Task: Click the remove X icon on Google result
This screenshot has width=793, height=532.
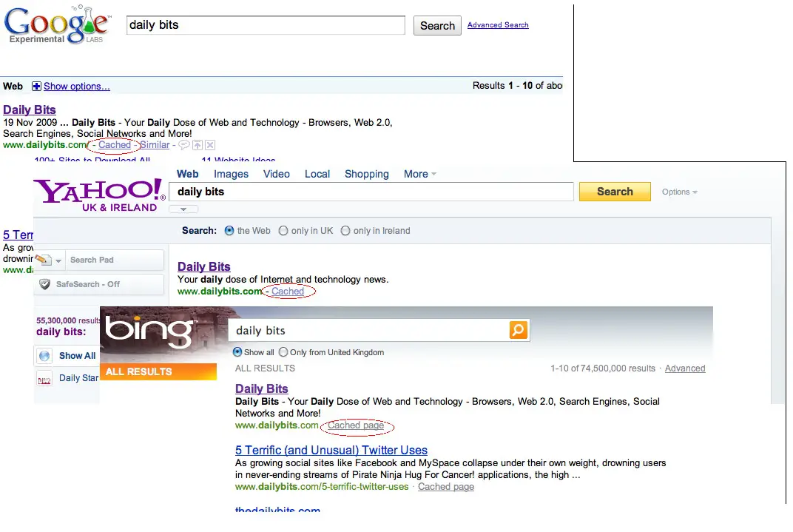Action: (210, 145)
